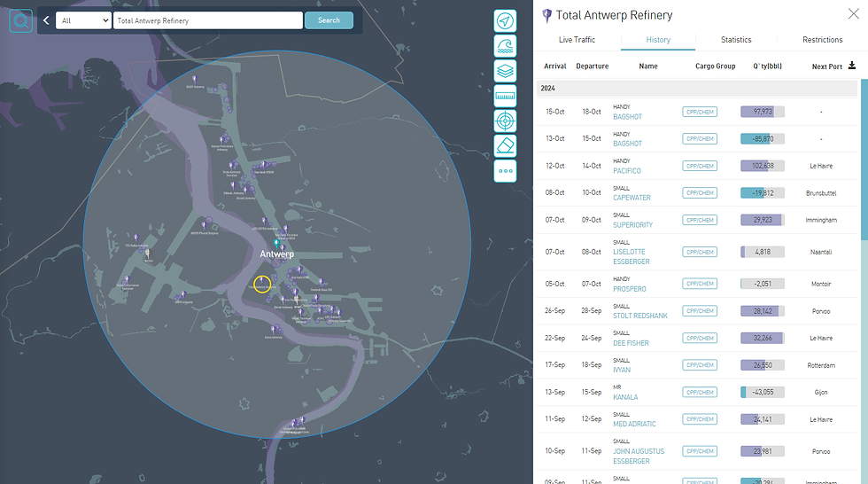The image size is (868, 484).
Task: Click CPP/CHEM tag in PACIFICO row
Action: click(700, 166)
